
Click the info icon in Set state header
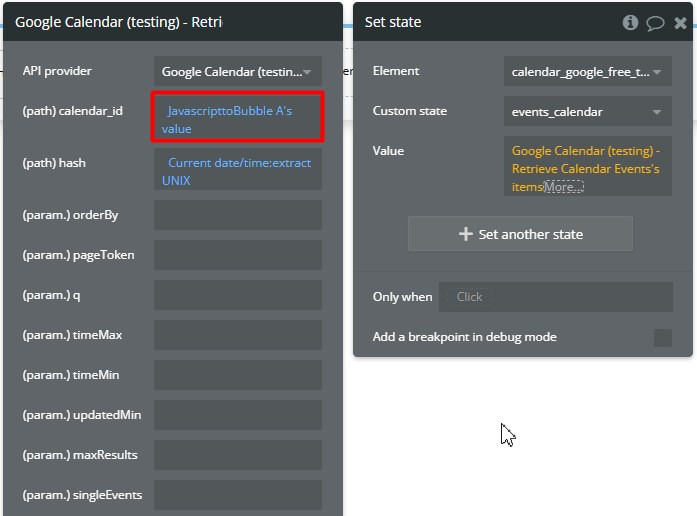coord(630,22)
